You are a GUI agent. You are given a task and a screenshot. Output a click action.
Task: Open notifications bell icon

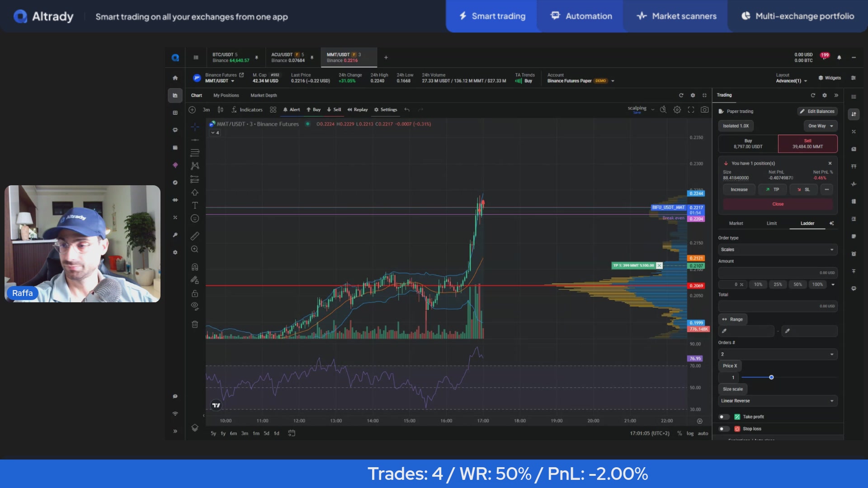point(839,57)
